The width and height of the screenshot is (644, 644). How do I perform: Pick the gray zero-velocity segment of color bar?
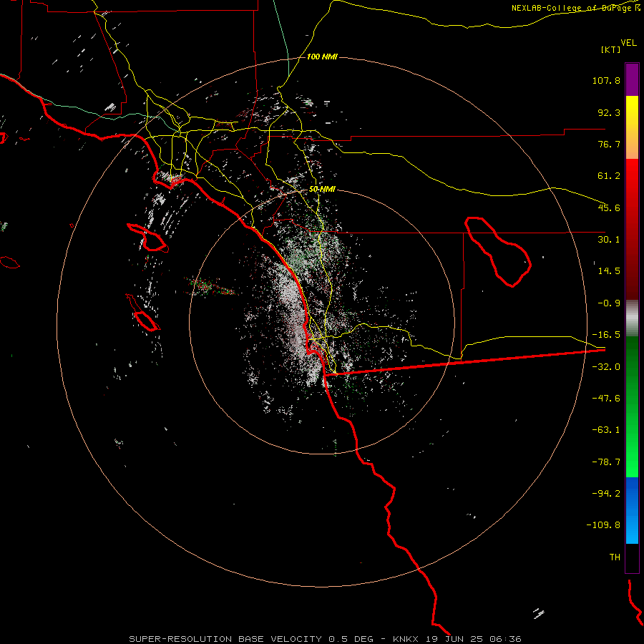point(632,318)
